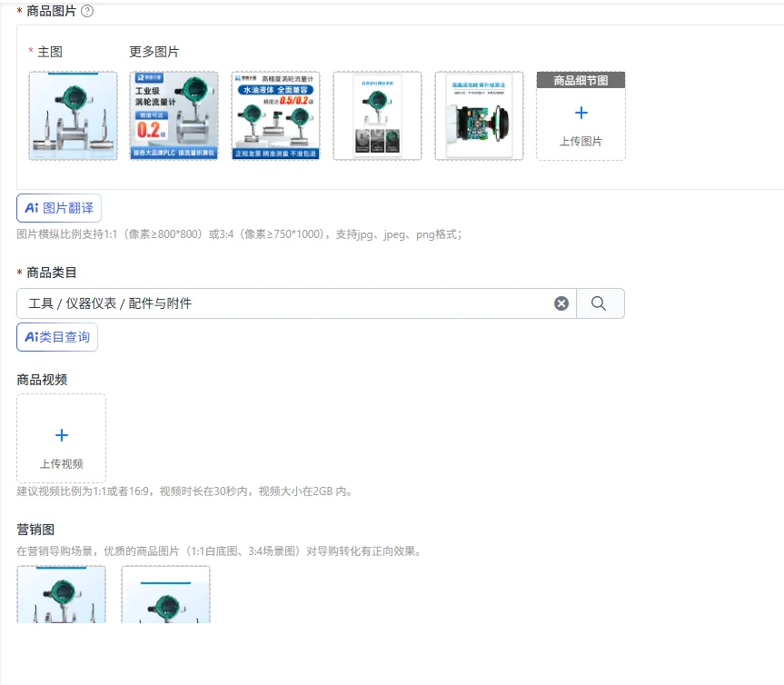Click the Ai logo in 类目查询 button

32,337
